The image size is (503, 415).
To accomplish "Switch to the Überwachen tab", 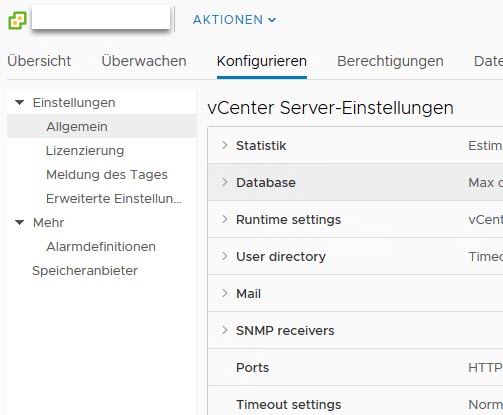I will pos(144,61).
